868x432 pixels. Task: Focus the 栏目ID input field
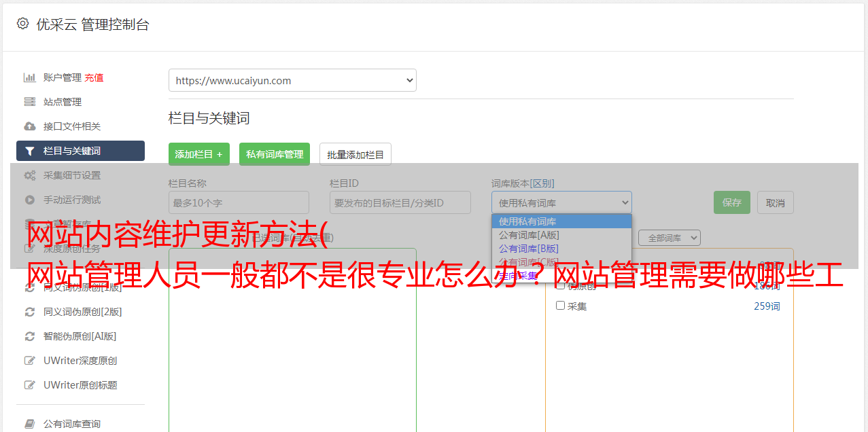[400, 202]
